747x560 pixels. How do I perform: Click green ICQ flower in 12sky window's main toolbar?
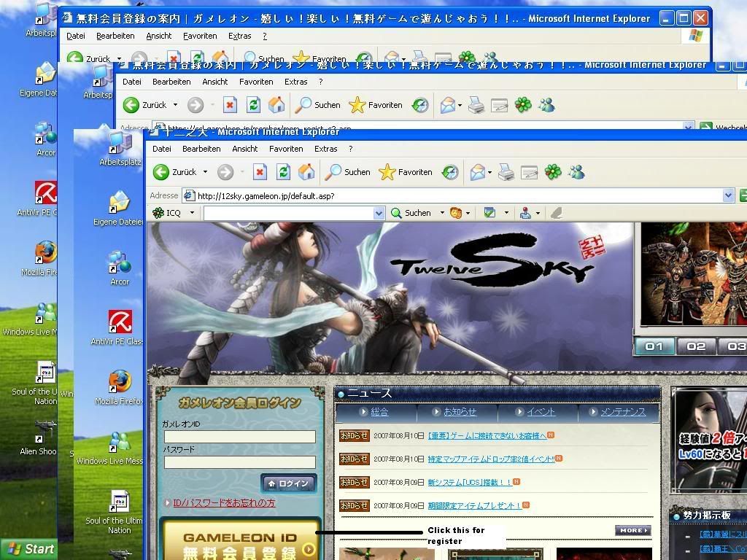click(x=554, y=172)
